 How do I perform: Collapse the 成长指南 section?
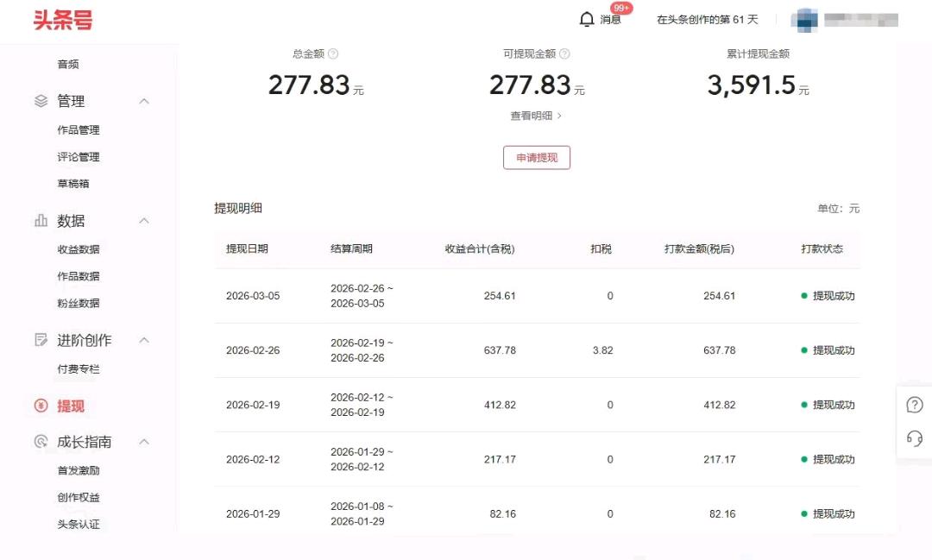[144, 442]
